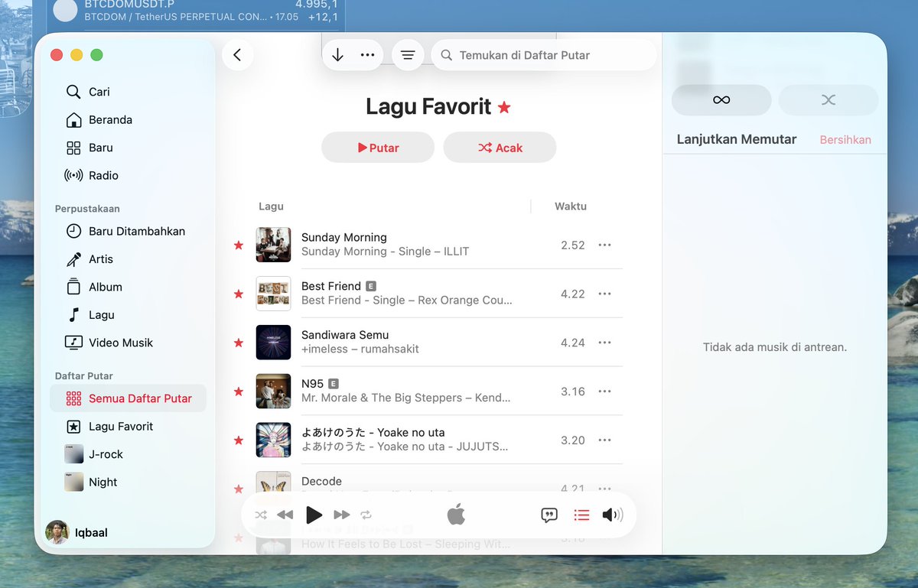Screen dimensions: 918x588
Task: Open the Lagu Favorit playlist in the sidebar
Action: [128, 426]
